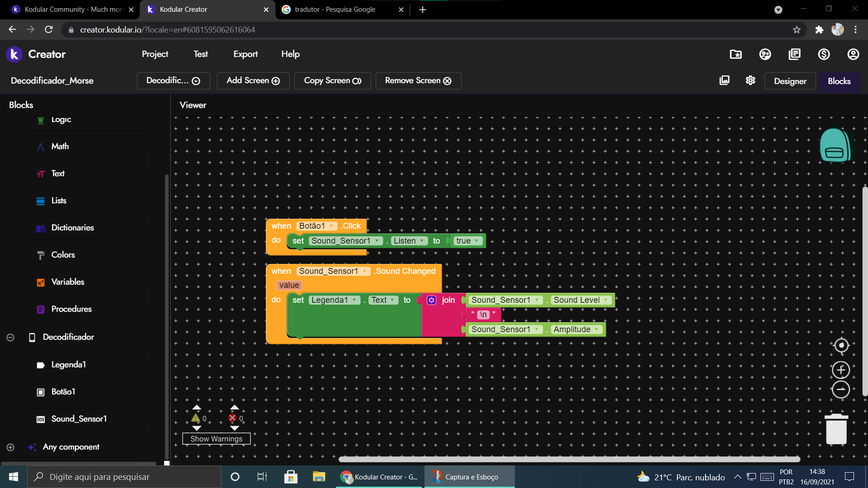868x488 pixels.
Task: Open File Explorer from the taskbar
Action: tap(319, 477)
